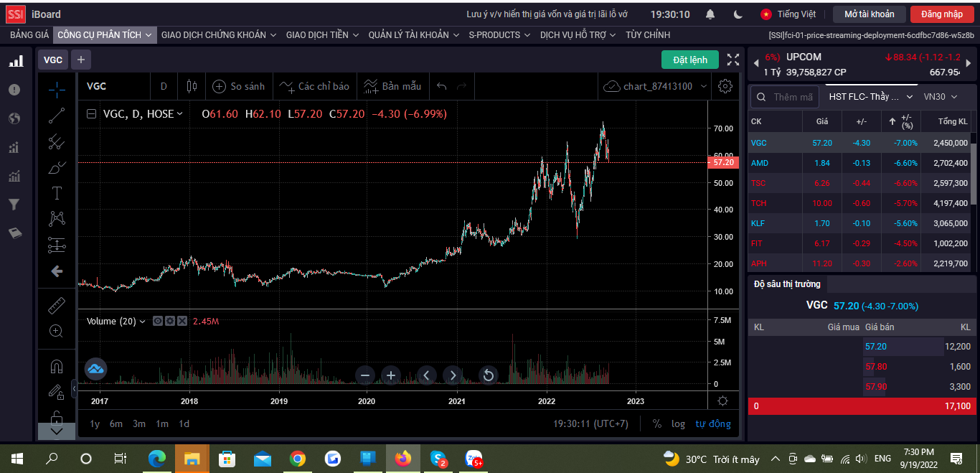The height and width of the screenshot is (473, 980).
Task: Collapse the left drawing toolbar handle
Action: (x=75, y=389)
